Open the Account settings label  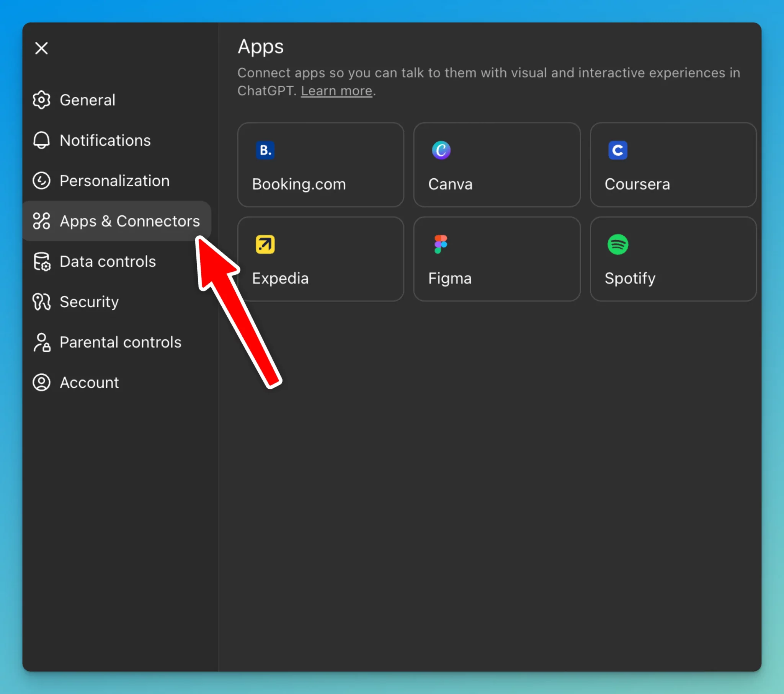pyautogui.click(x=89, y=382)
